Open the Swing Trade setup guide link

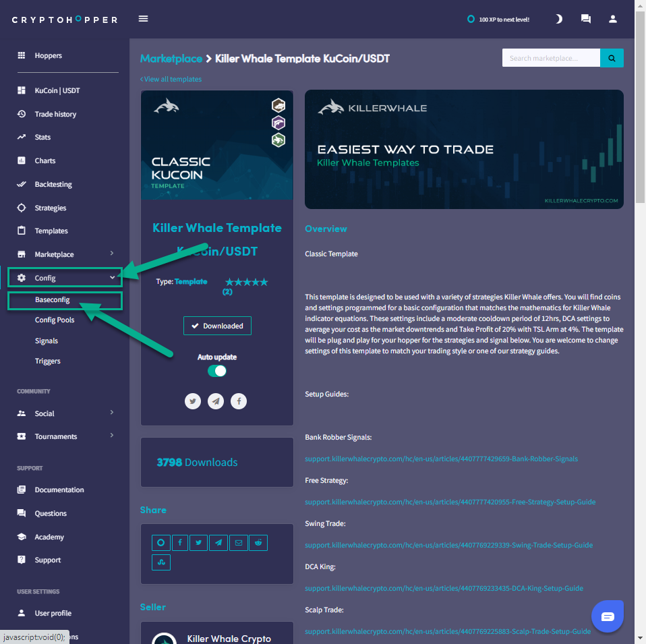(448, 545)
